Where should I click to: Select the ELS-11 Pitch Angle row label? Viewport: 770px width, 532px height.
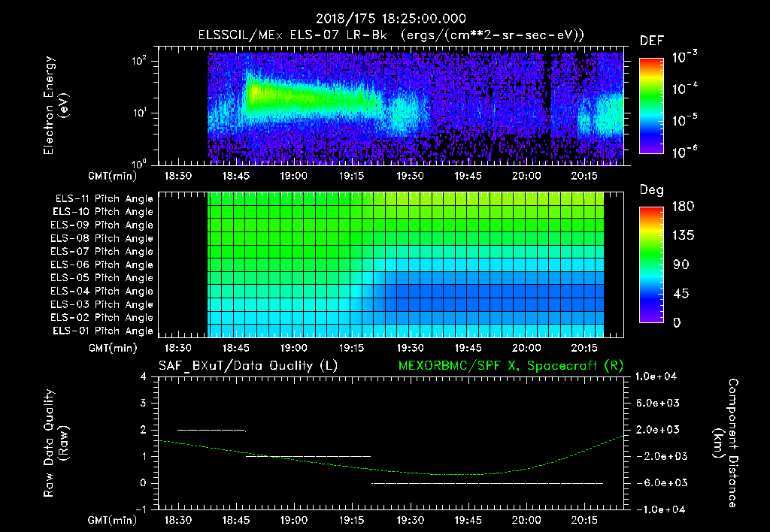[x=104, y=199]
